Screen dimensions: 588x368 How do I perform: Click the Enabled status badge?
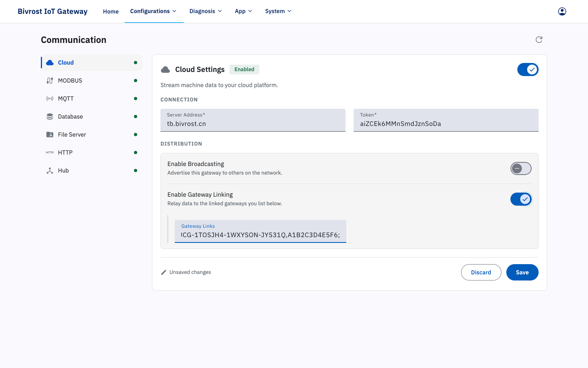point(244,70)
